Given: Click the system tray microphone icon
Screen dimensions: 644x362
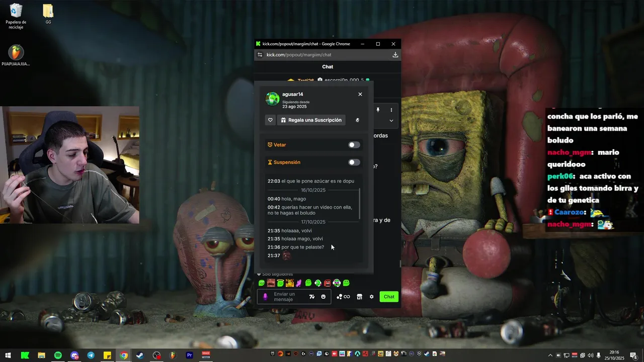Looking at the screenshot, I should point(599,355).
